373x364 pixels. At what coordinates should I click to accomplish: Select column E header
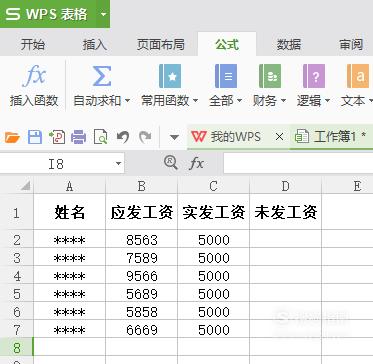[347, 186]
